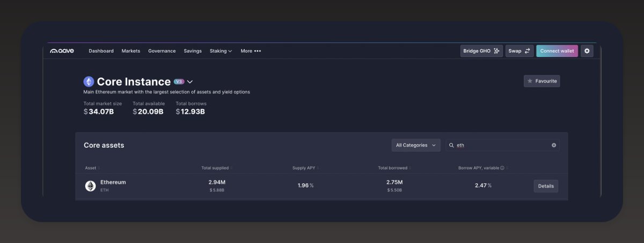This screenshot has height=243, width=644.
Task: Click the $20.09B total available value
Action: (x=148, y=112)
